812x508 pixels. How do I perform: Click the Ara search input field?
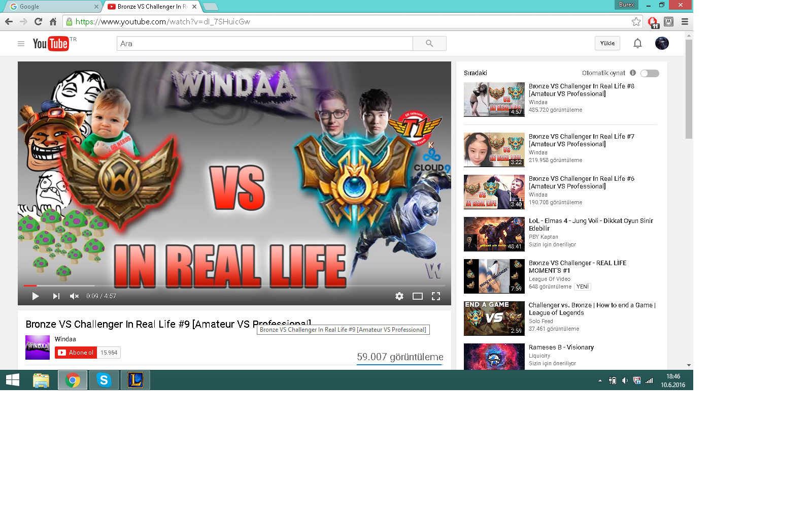coord(264,44)
